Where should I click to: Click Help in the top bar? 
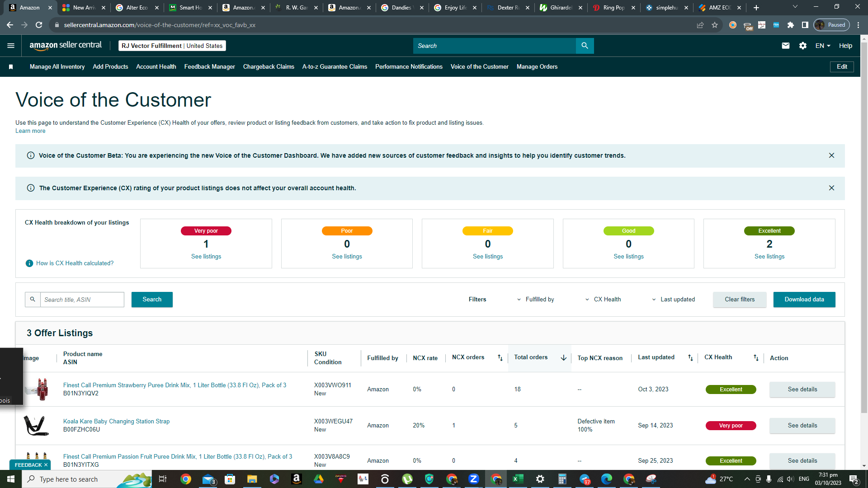pos(845,46)
